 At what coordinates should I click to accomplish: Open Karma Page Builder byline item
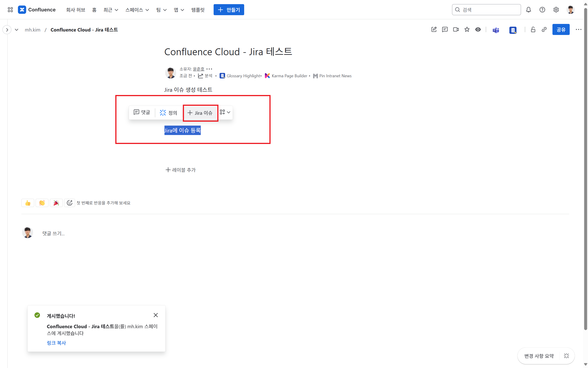pyautogui.click(x=286, y=76)
